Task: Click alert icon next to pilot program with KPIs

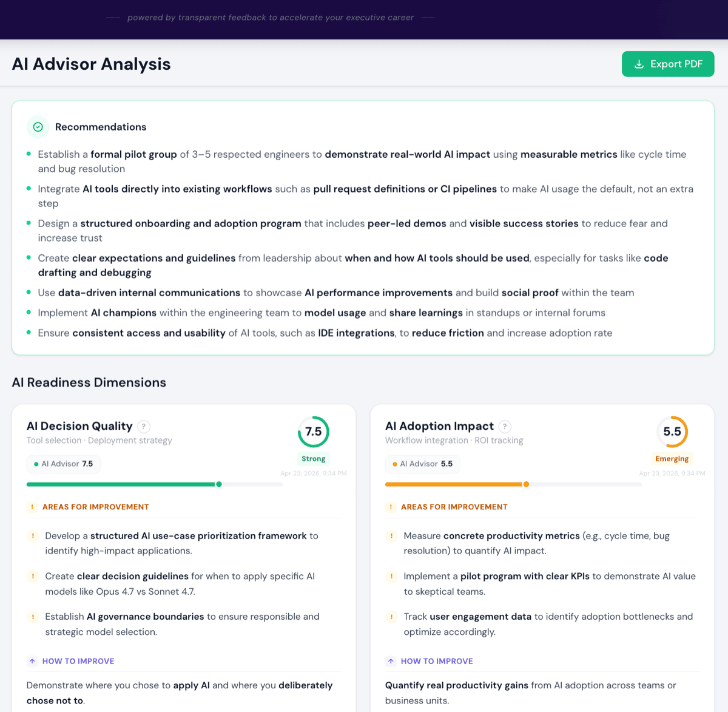Action: pos(391,576)
